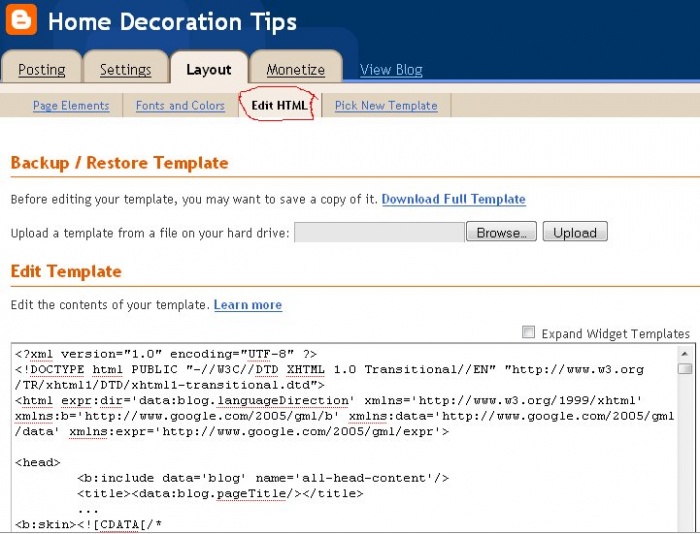The image size is (700, 534).
Task: Click the b:include all-head-content line
Action: 263,478
